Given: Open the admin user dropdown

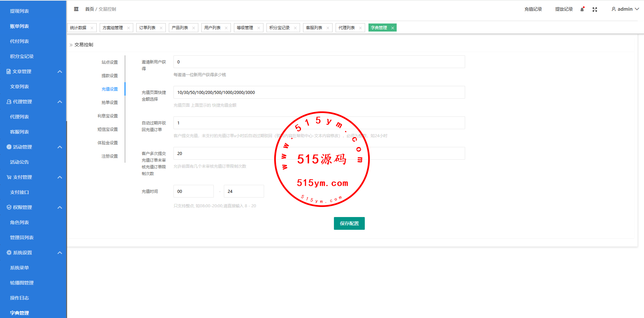Looking at the screenshot, I should coord(625,9).
